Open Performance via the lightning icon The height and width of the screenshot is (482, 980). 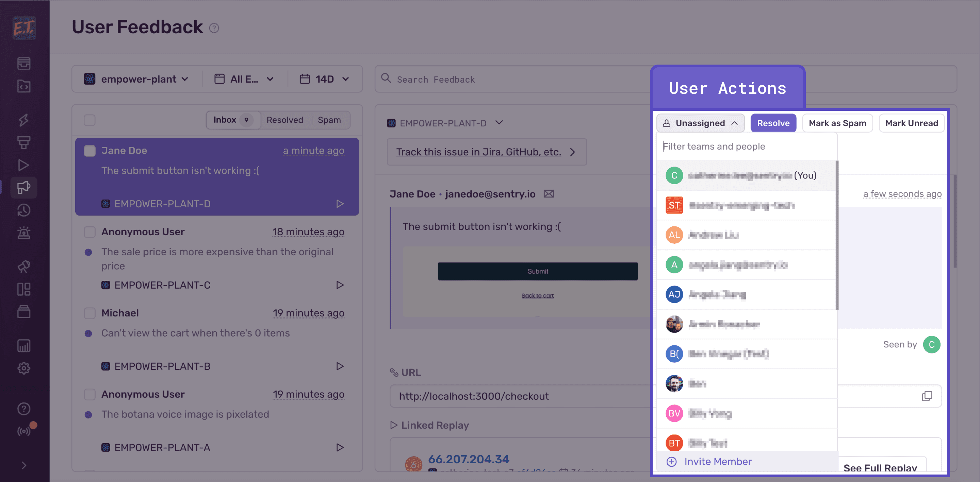pyautogui.click(x=23, y=120)
